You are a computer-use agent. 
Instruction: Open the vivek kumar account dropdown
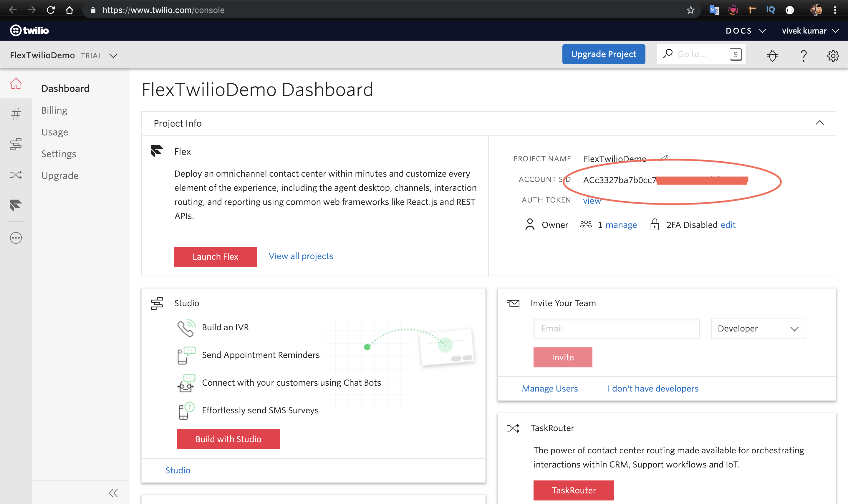click(810, 31)
